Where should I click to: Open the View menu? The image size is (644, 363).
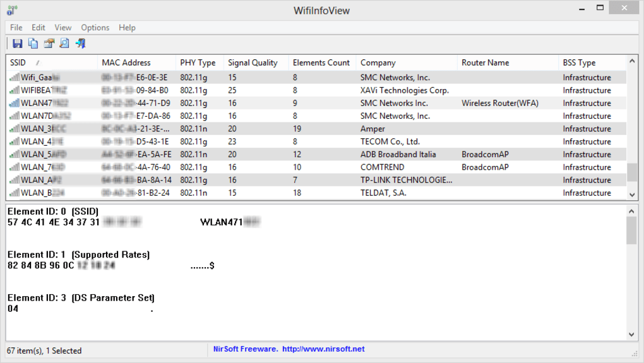pyautogui.click(x=63, y=28)
